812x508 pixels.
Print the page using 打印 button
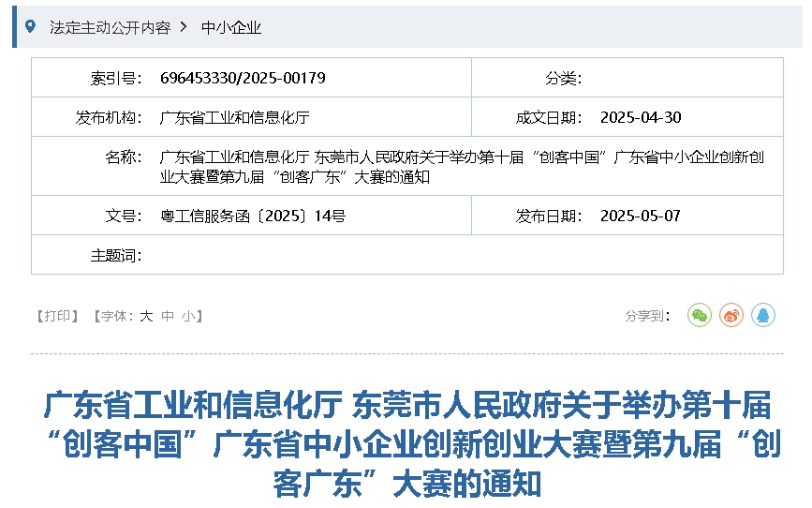[x=57, y=317]
